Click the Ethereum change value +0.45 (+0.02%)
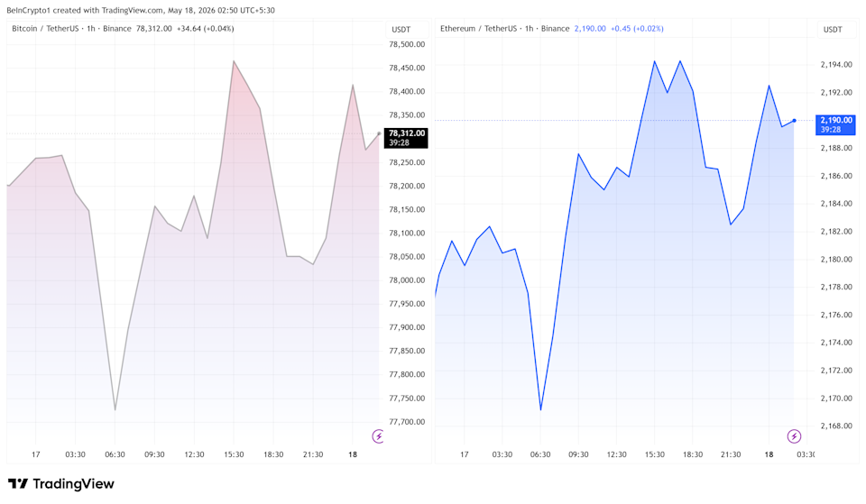The height and width of the screenshot is (504, 866). (x=637, y=28)
